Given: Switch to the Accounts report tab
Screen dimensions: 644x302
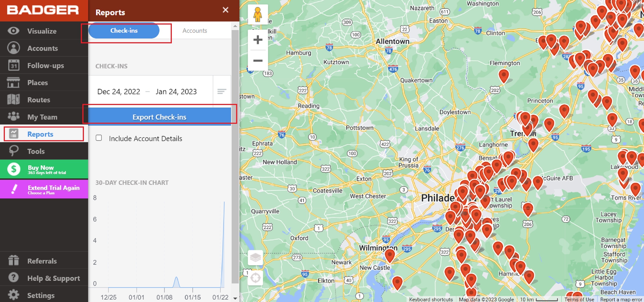Looking at the screenshot, I should coord(195,31).
